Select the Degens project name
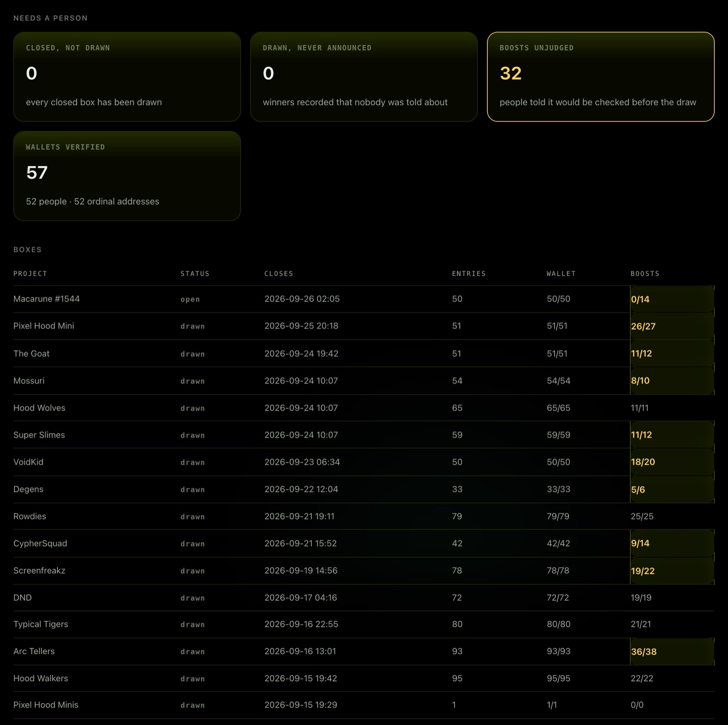728x725 pixels. tap(28, 489)
